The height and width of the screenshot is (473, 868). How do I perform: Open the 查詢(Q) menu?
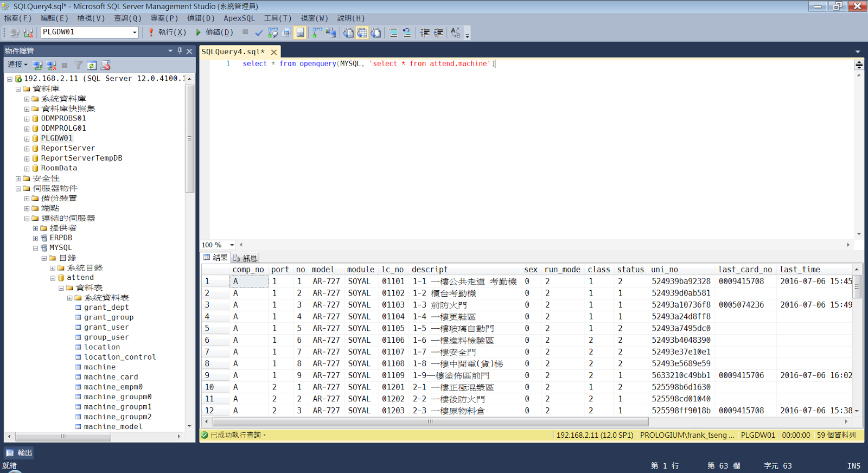tap(127, 18)
